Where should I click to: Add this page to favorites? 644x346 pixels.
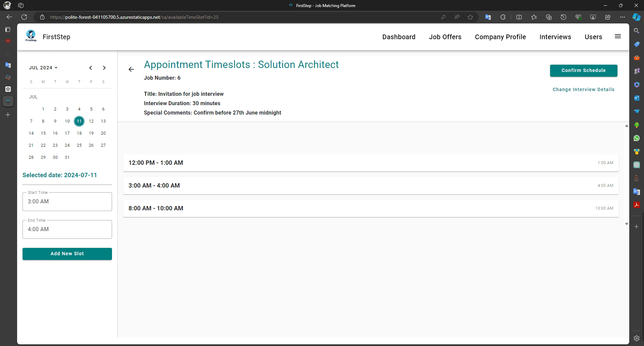pos(470,17)
